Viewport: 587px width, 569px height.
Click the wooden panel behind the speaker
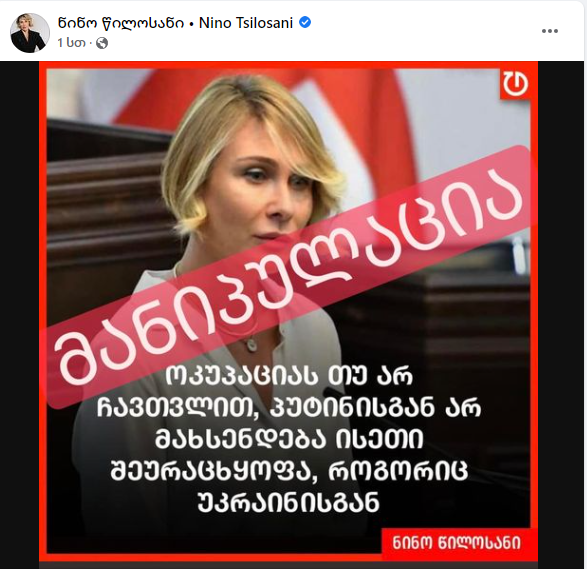pos(105,195)
